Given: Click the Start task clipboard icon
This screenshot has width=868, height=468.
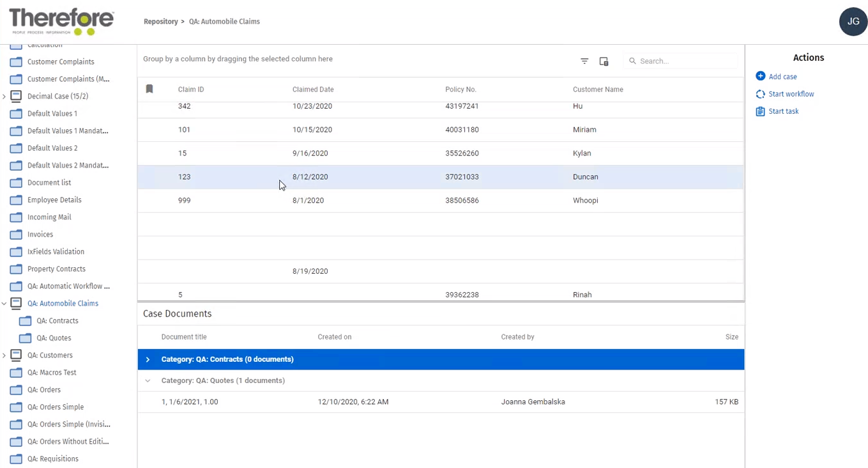Looking at the screenshot, I should 760,111.
